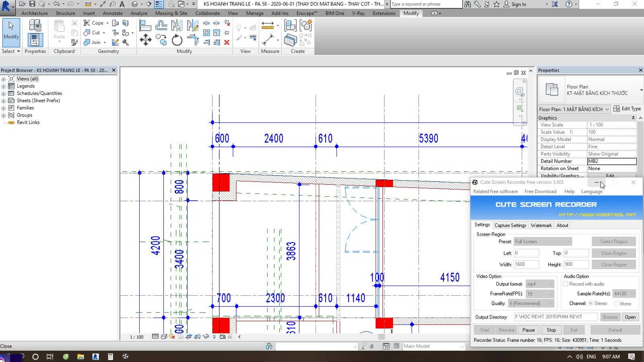This screenshot has height=362, width=644.
Task: Click the Free Download link
Action: click(540, 191)
